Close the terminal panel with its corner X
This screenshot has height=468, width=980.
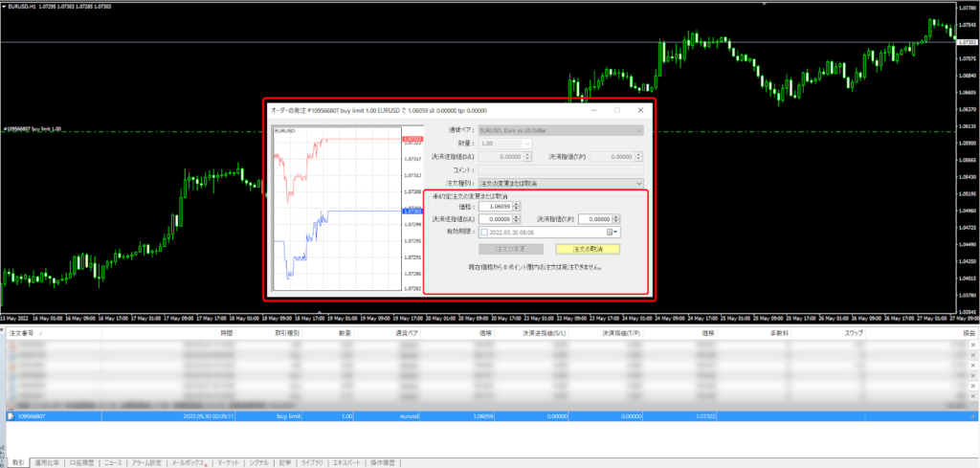pos(3,328)
